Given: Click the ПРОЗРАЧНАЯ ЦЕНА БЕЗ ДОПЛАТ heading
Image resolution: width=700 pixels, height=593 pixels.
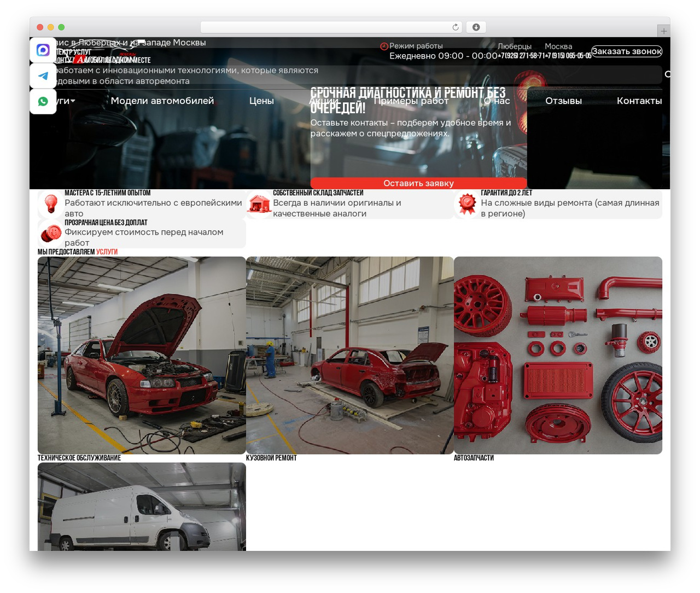Looking at the screenshot, I should click(106, 223).
